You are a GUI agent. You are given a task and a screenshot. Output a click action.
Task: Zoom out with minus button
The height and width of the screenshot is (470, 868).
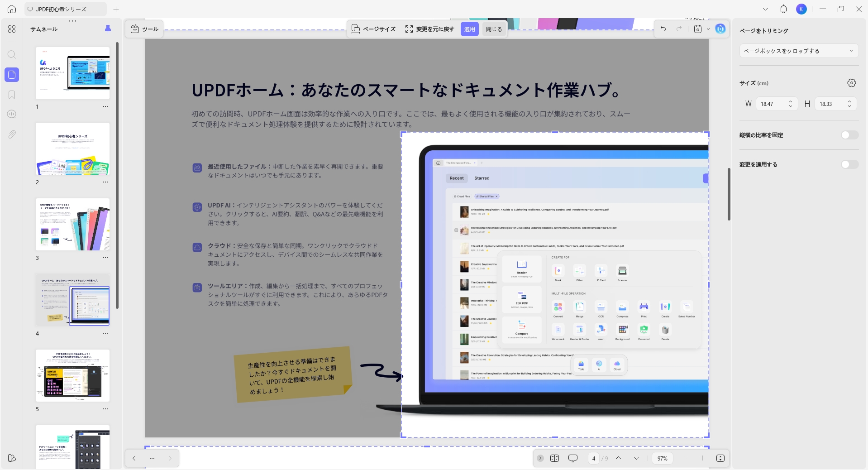pyautogui.click(x=684, y=458)
